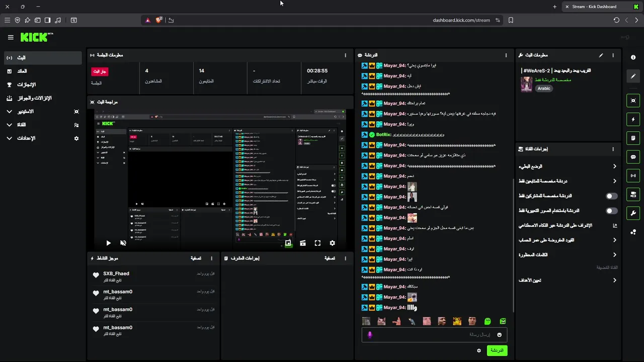Viewport: 644px width, 362px height.
Task: Click the chat panel scrollbar
Action: (513, 245)
